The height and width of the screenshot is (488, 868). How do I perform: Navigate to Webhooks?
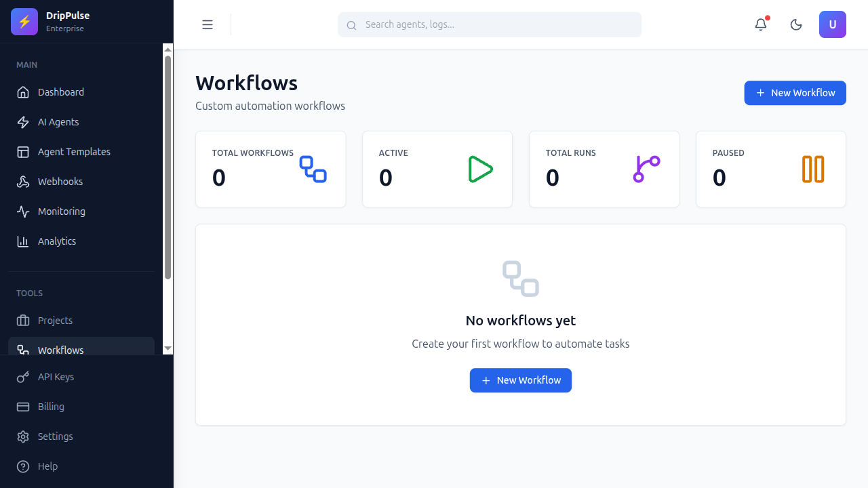81,182
